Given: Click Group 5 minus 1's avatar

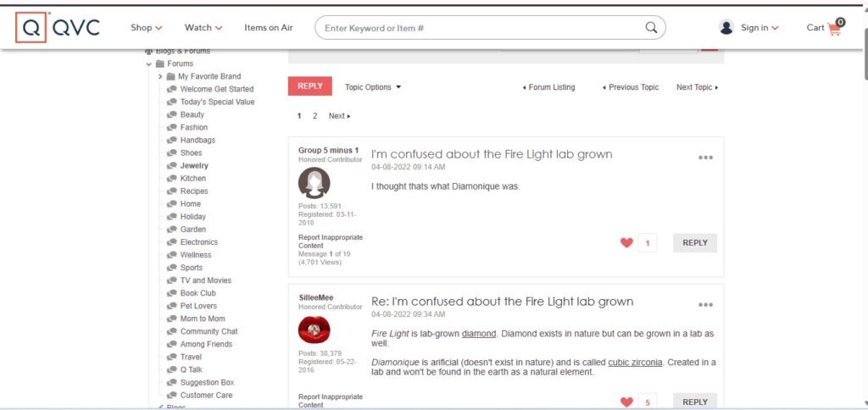Looking at the screenshot, I should tap(314, 183).
